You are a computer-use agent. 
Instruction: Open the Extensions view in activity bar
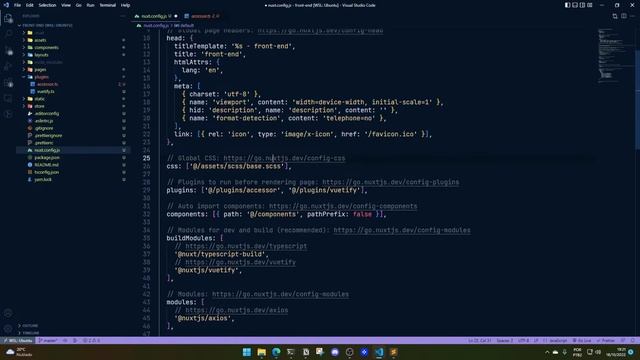point(8,82)
